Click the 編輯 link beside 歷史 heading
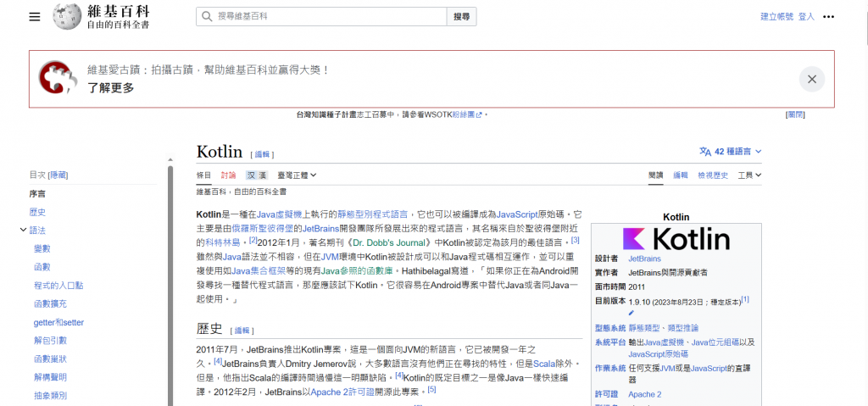Screen dimensions: 868x406 point(242,331)
